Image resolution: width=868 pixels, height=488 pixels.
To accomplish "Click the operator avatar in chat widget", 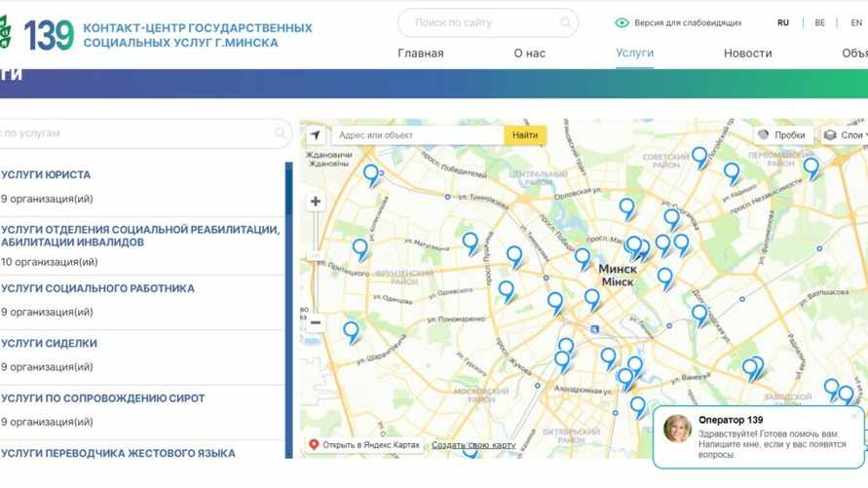I will [678, 429].
